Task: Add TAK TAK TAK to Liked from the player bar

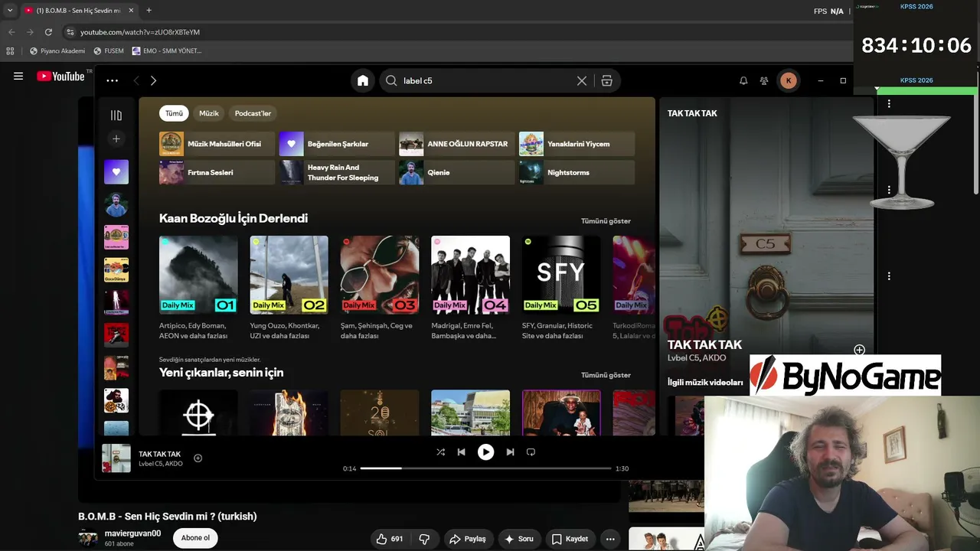Action: pos(198,458)
